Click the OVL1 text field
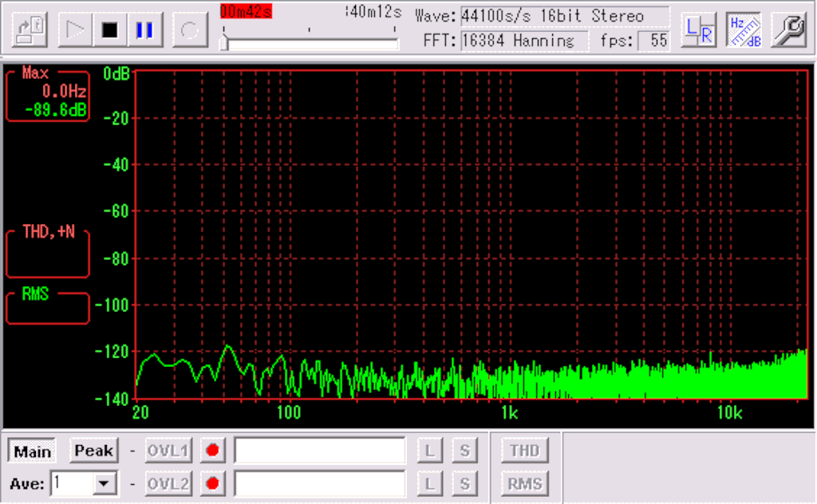This screenshot has width=817, height=504. pos(320,451)
